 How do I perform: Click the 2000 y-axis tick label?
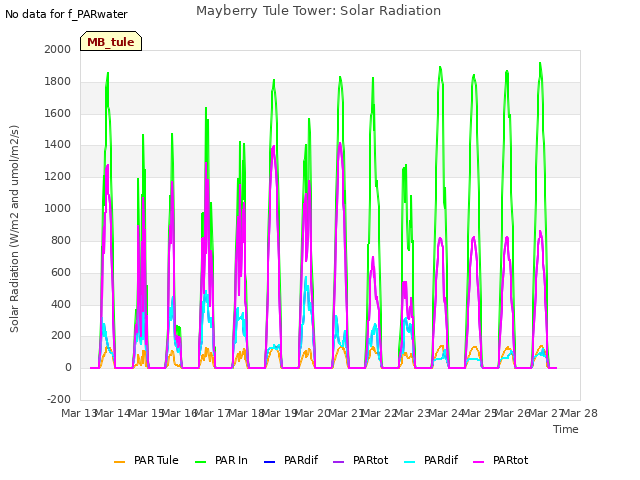tap(58, 49)
